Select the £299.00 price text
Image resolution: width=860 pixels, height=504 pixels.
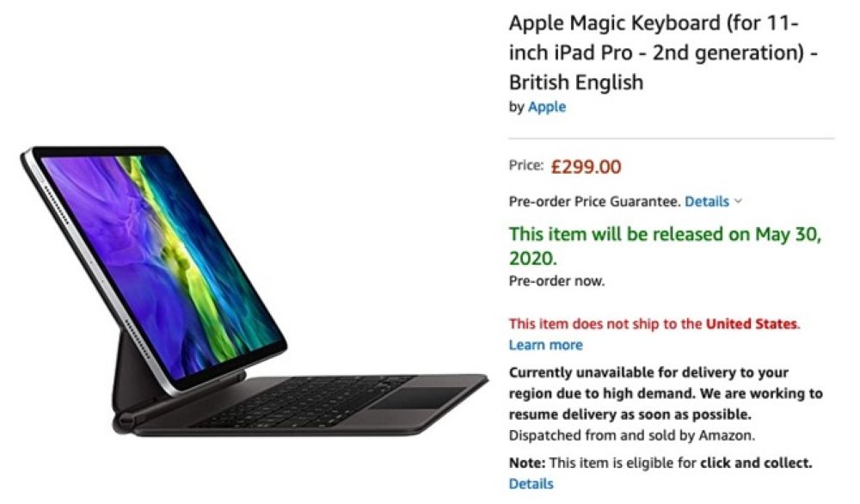pos(586,166)
